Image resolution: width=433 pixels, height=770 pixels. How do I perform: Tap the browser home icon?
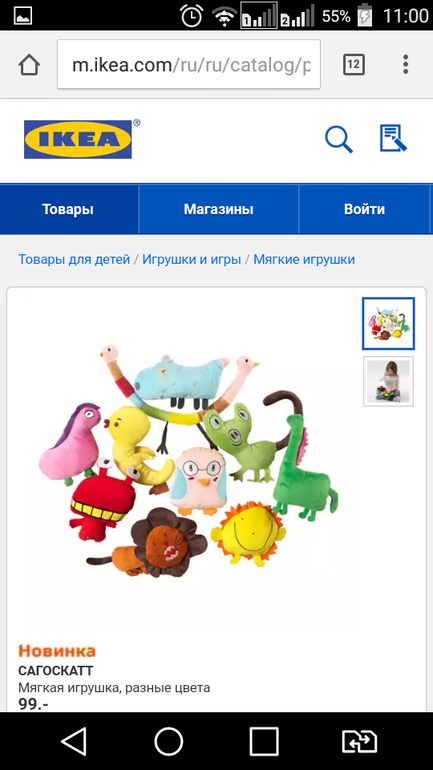[29, 64]
